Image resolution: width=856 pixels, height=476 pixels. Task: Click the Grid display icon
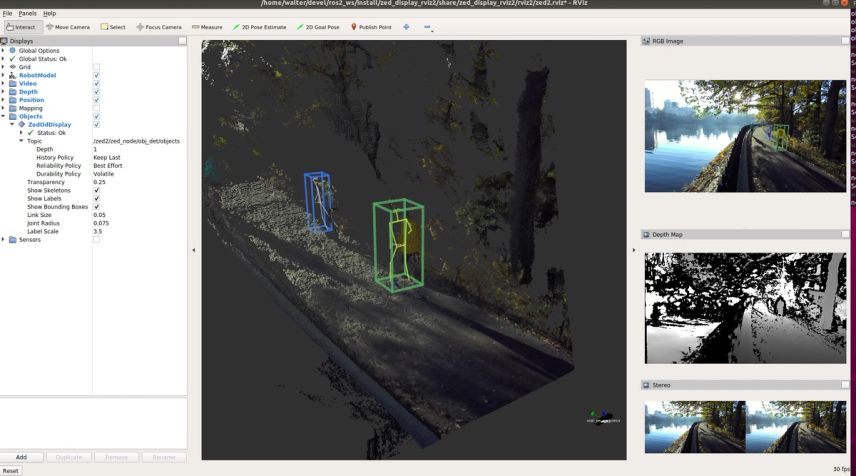point(13,67)
